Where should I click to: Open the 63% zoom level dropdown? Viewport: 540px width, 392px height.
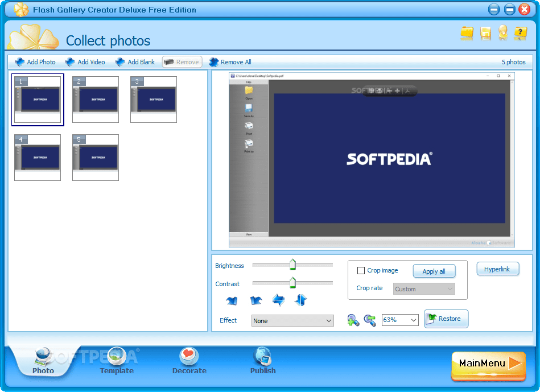click(x=400, y=320)
